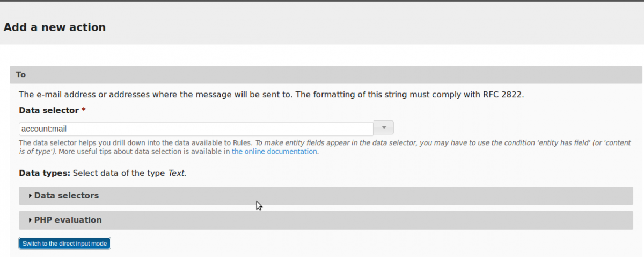The height and width of the screenshot is (257, 644).
Task: Switch to the direct input mode
Action: [x=64, y=244]
